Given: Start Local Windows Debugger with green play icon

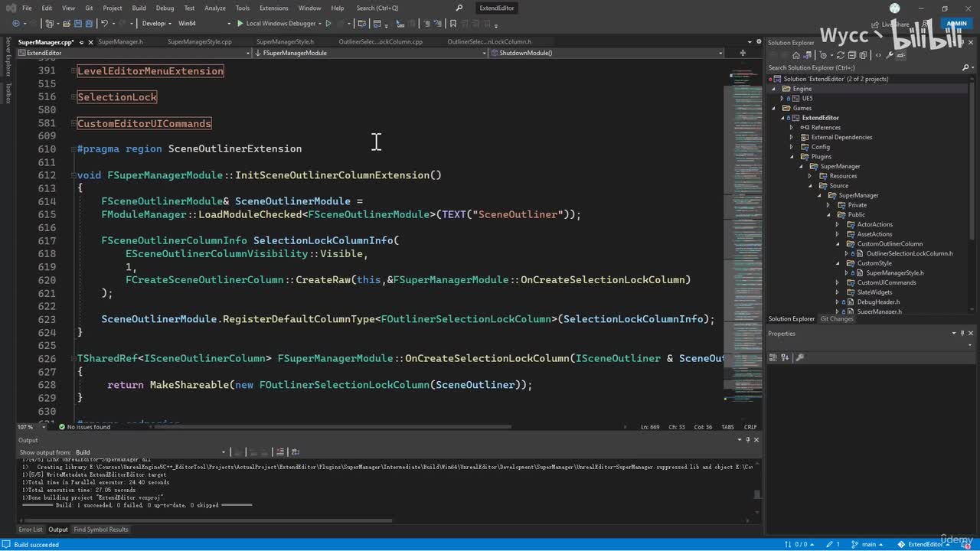Looking at the screenshot, I should pos(240,24).
